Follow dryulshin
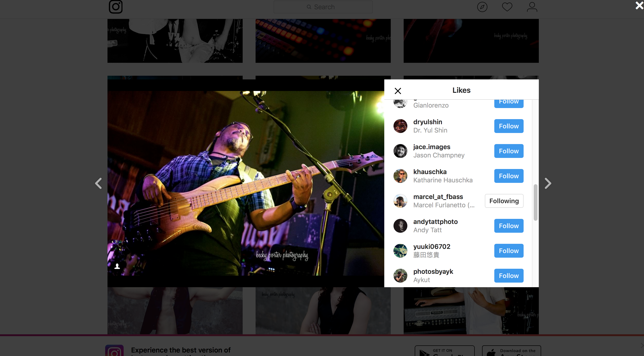This screenshot has height=356, width=644. (509, 126)
